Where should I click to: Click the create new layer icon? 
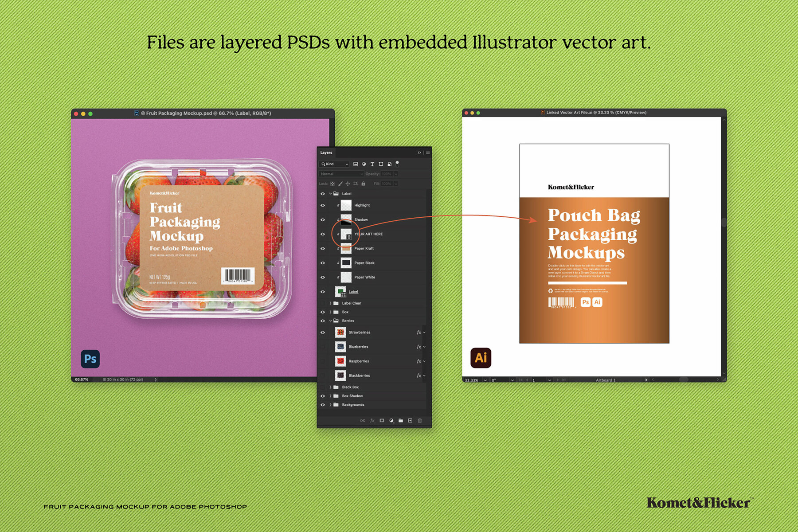410,420
